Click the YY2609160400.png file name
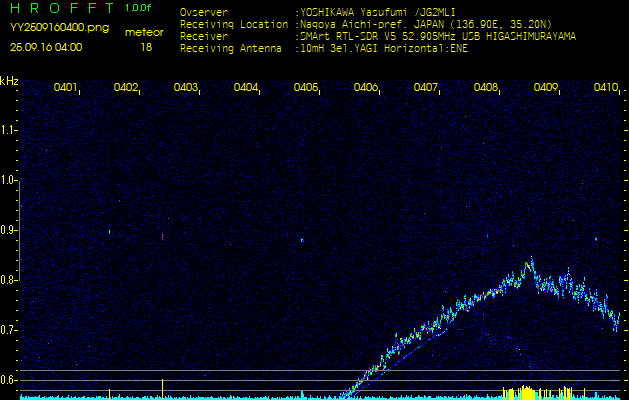The width and height of the screenshot is (629, 400). 59,29
